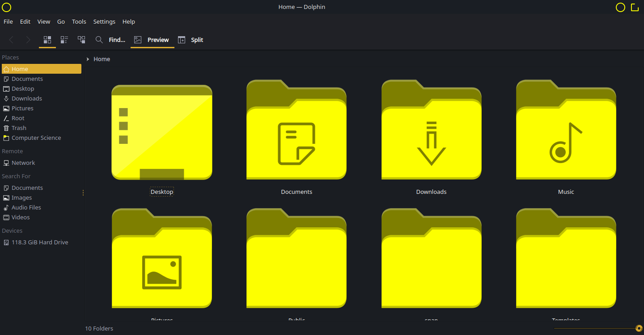Select Home in Places panel
Image resolution: width=644 pixels, height=335 pixels.
42,69
